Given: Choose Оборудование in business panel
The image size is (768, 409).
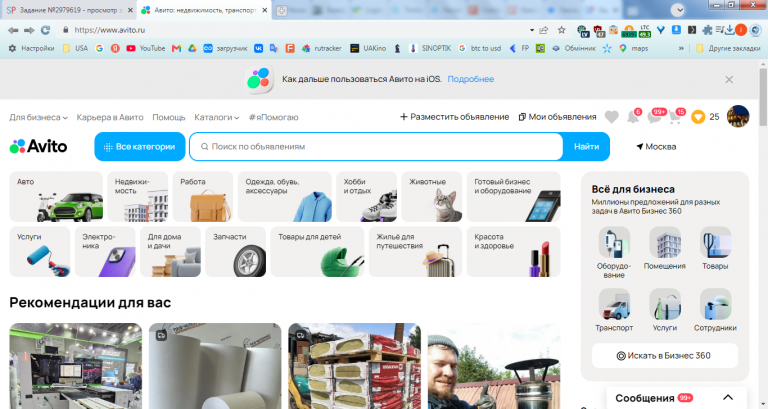Looking at the screenshot, I should 614,253.
